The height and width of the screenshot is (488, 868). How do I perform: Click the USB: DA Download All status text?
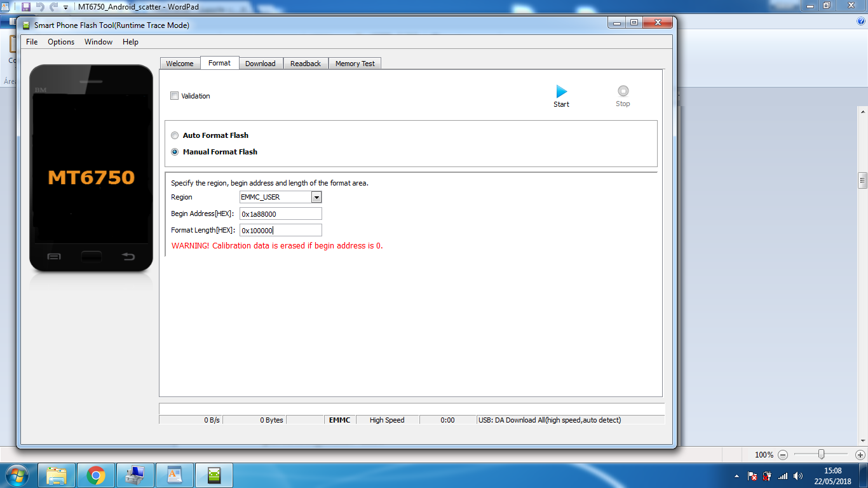[x=550, y=420]
